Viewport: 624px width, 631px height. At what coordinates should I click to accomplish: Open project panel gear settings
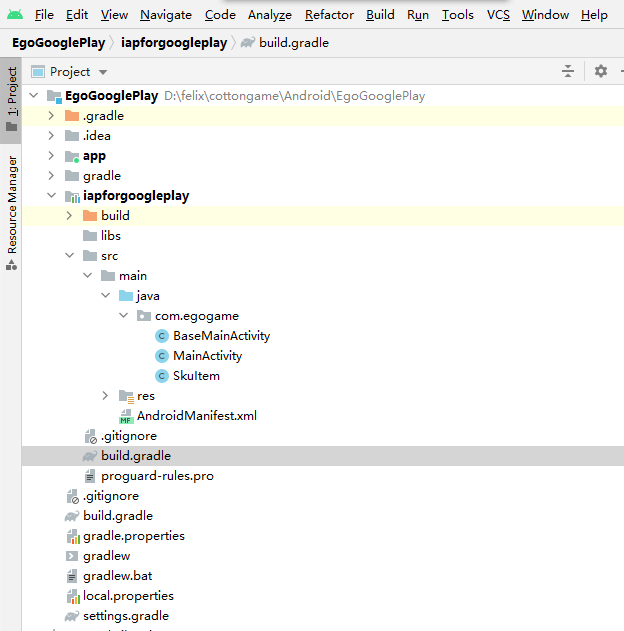pyautogui.click(x=601, y=71)
